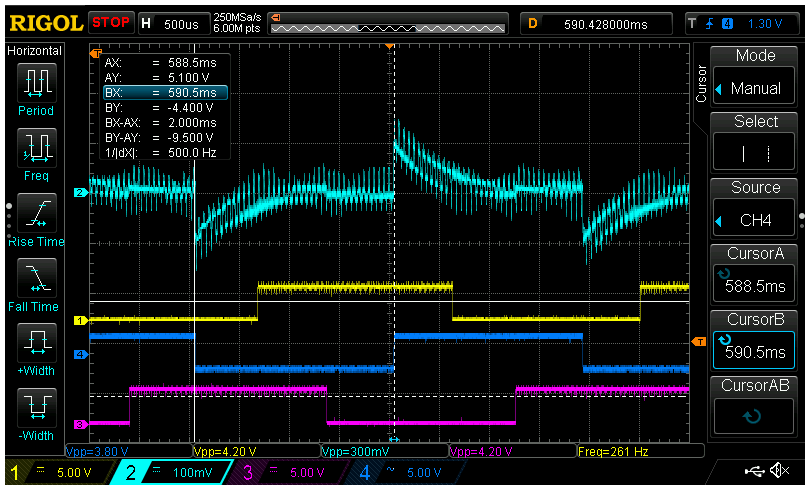
Task: Click the yellow Vpp=4.20 V measurement
Action: 225,451
